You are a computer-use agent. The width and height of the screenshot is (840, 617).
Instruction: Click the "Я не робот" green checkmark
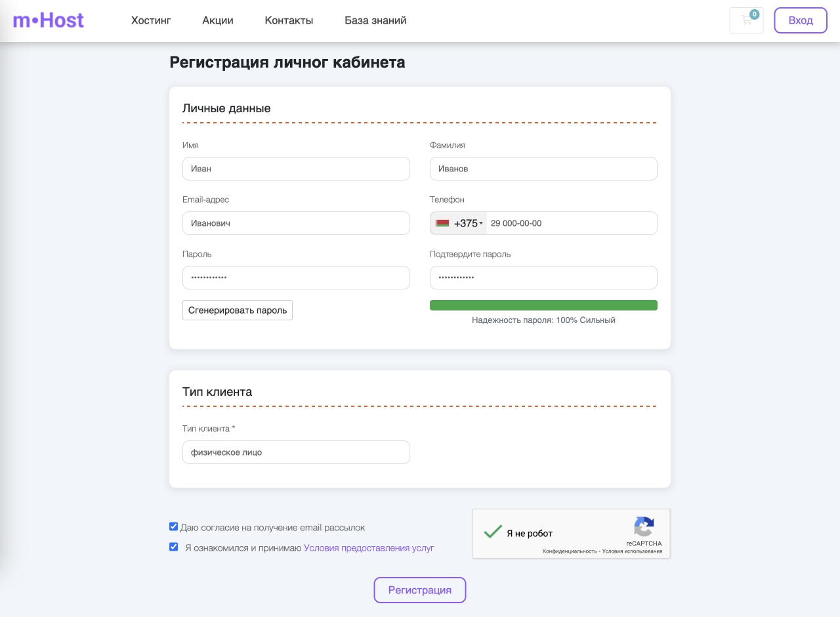[x=493, y=532]
